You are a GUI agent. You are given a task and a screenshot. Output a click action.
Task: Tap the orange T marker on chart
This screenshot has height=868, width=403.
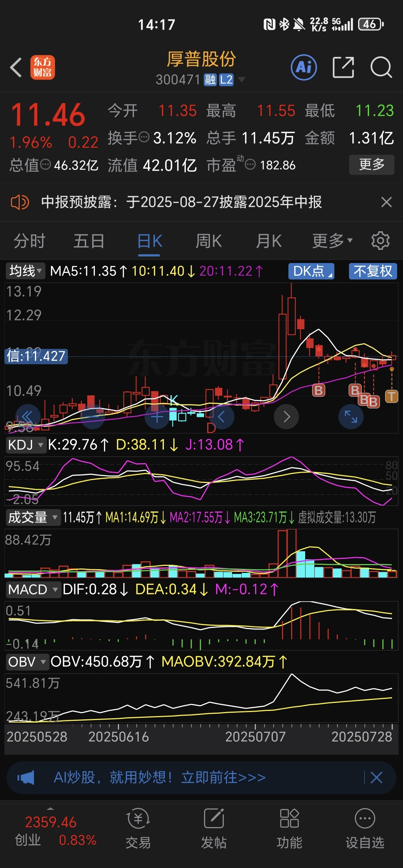(392, 396)
